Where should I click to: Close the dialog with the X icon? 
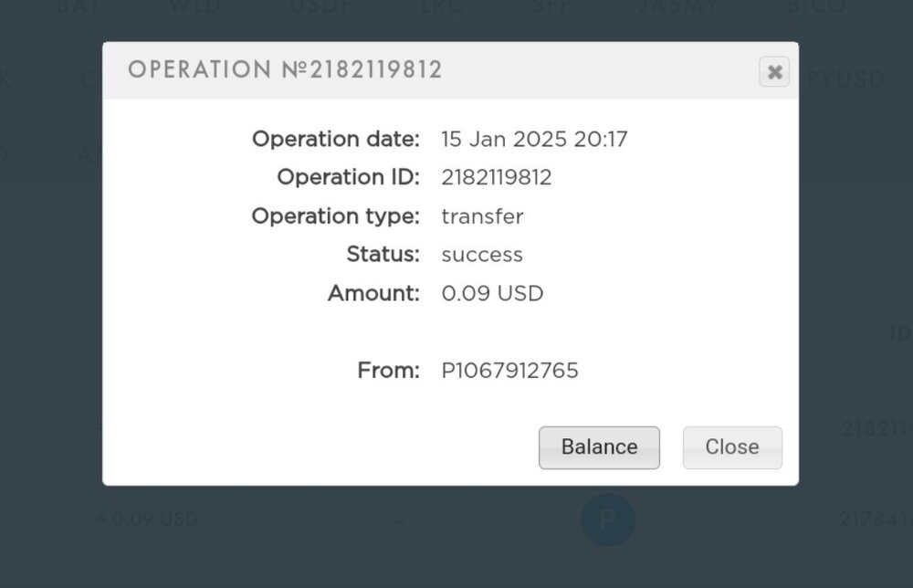[x=774, y=72]
